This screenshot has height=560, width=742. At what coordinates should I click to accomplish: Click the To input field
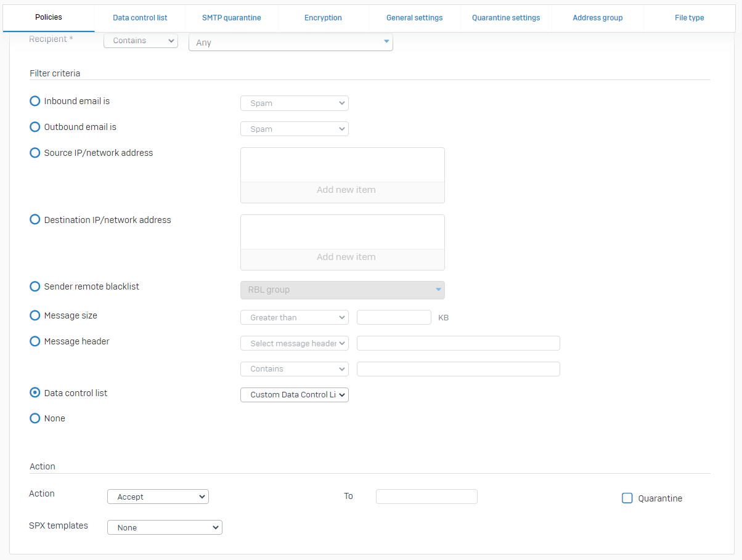(426, 497)
